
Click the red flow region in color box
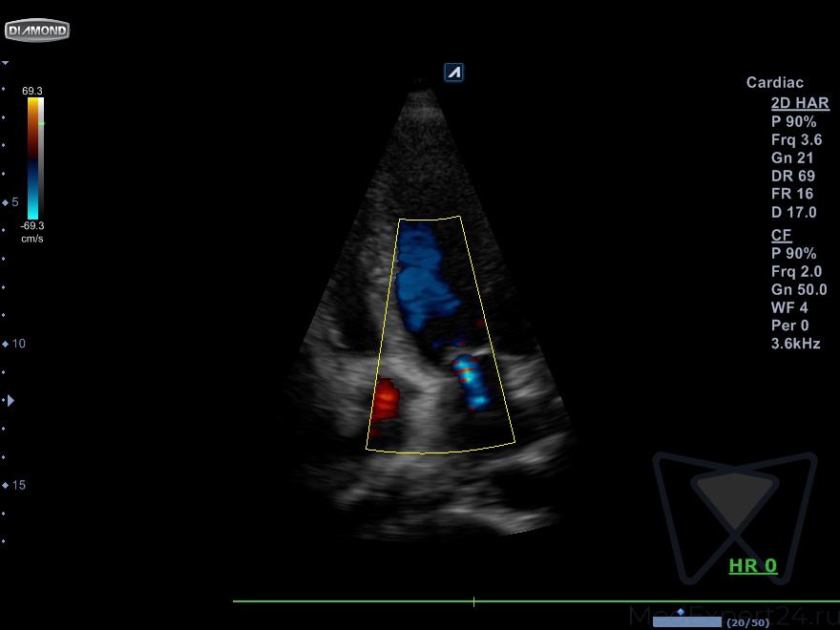click(x=386, y=401)
